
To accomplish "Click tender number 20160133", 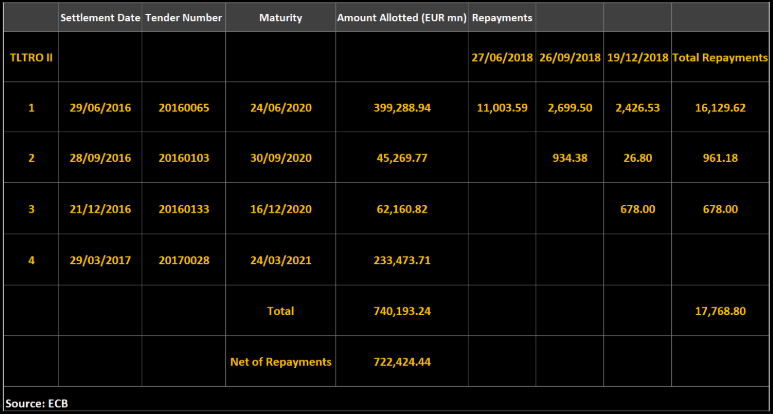I will pos(184,209).
